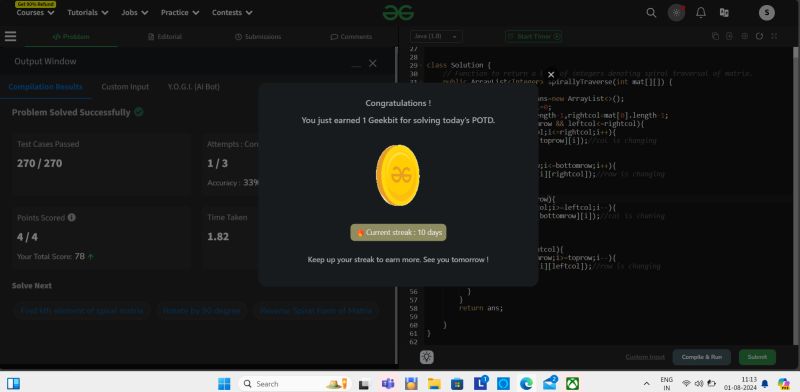Open the site search magnifier icon

pos(651,13)
